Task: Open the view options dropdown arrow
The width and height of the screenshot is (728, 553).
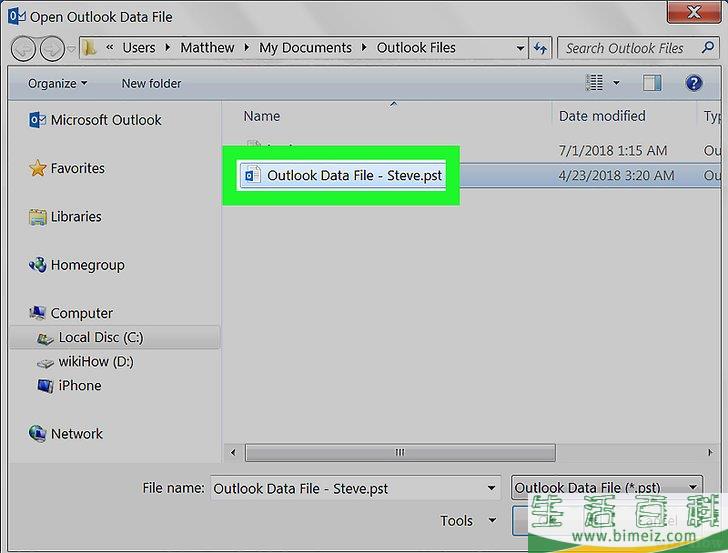Action: tap(616, 83)
